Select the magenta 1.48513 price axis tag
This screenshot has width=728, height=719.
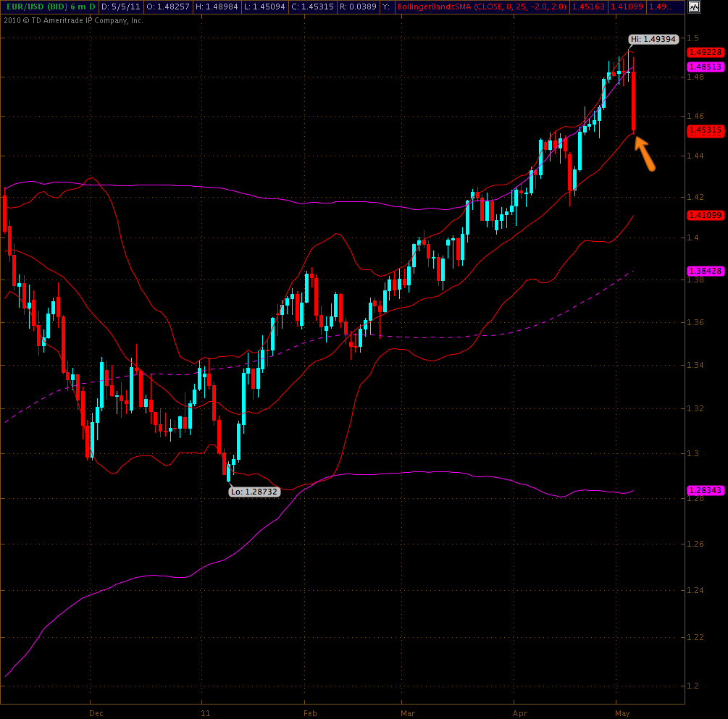705,66
